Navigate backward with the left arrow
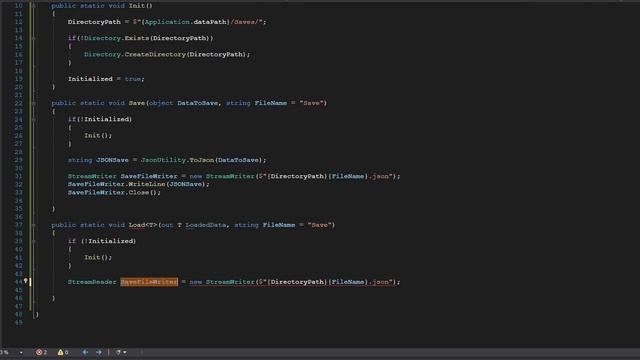 [x=85, y=352]
